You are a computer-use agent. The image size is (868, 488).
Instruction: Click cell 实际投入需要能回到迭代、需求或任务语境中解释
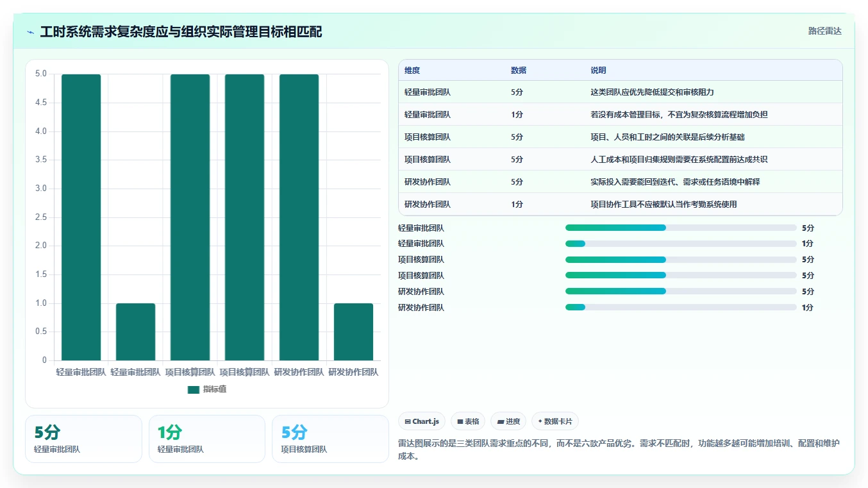coord(675,182)
